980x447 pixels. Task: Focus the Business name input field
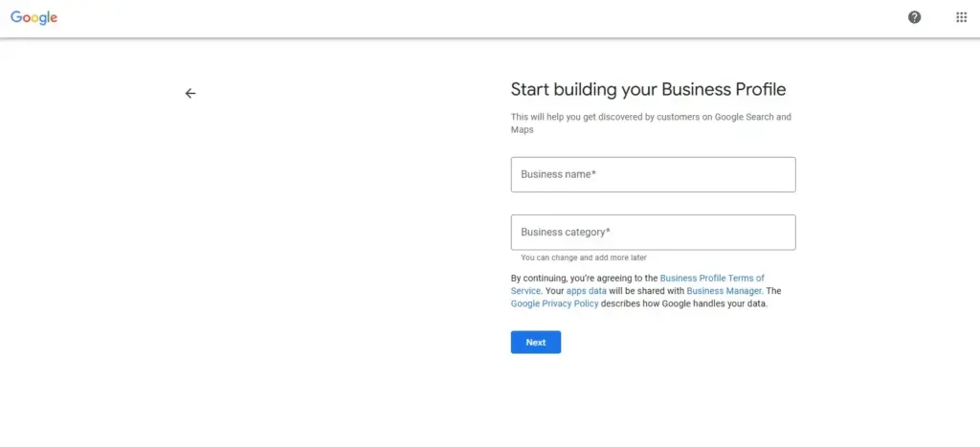(x=653, y=175)
